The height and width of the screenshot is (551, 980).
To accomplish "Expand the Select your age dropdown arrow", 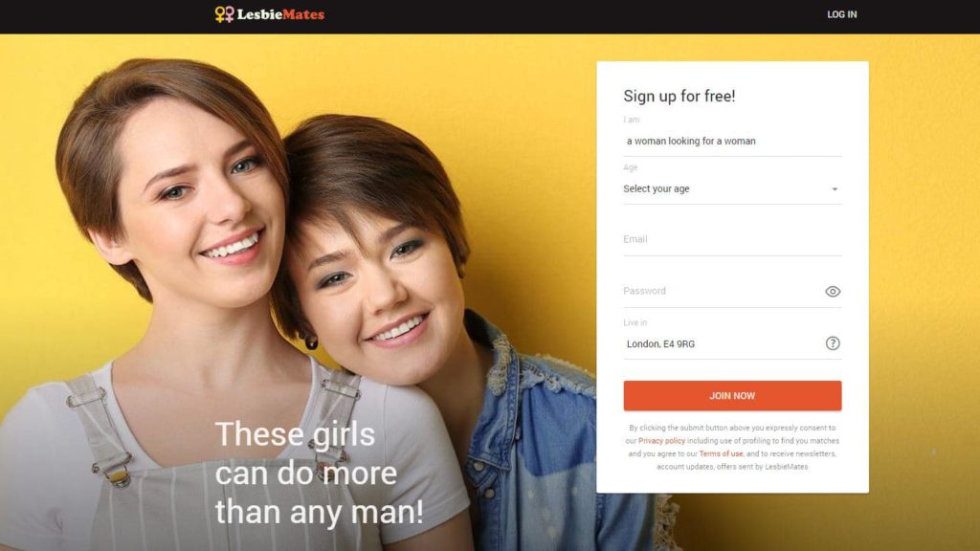I will click(835, 189).
